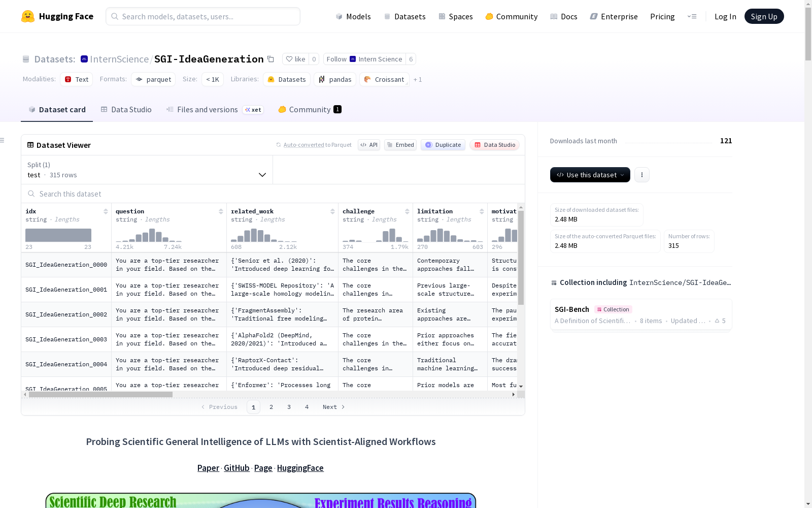Open the more navigation options menu icon
The image size is (812, 508).
click(x=692, y=16)
